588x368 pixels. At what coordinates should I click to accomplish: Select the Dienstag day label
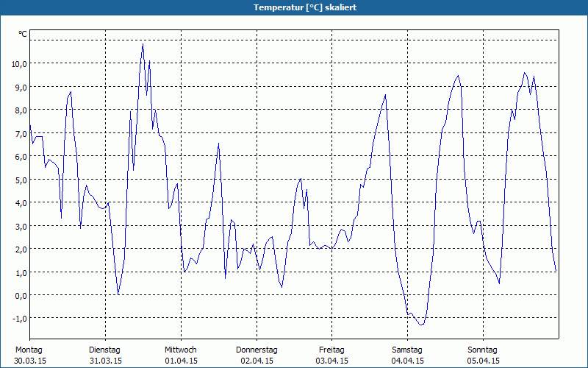click(x=104, y=350)
